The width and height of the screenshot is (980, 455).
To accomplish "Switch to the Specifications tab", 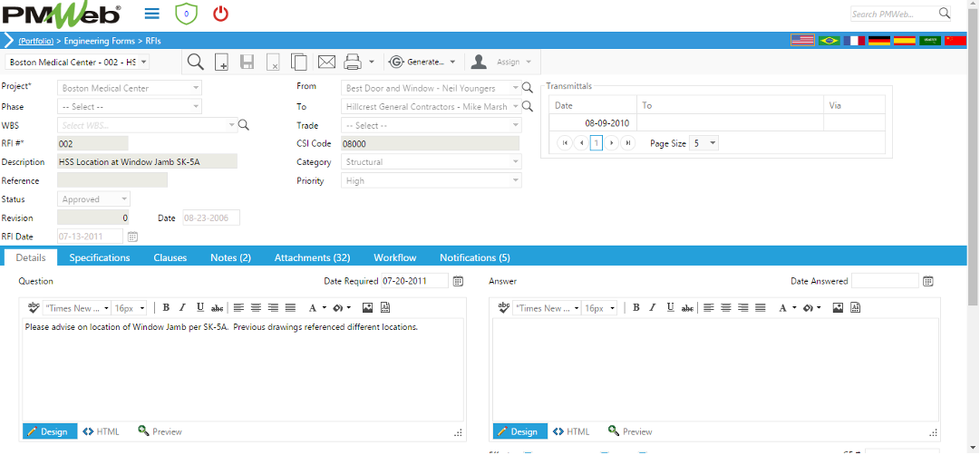I will [100, 257].
